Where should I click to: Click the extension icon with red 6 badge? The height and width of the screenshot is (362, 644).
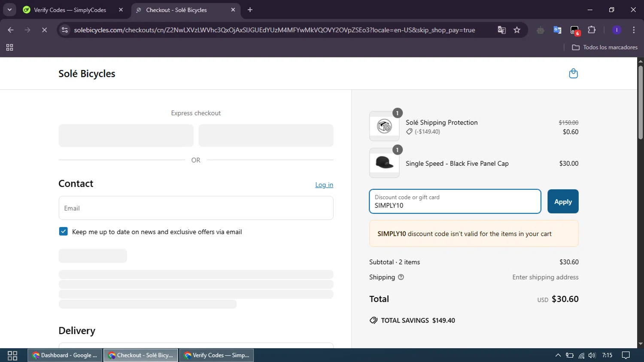click(x=575, y=30)
